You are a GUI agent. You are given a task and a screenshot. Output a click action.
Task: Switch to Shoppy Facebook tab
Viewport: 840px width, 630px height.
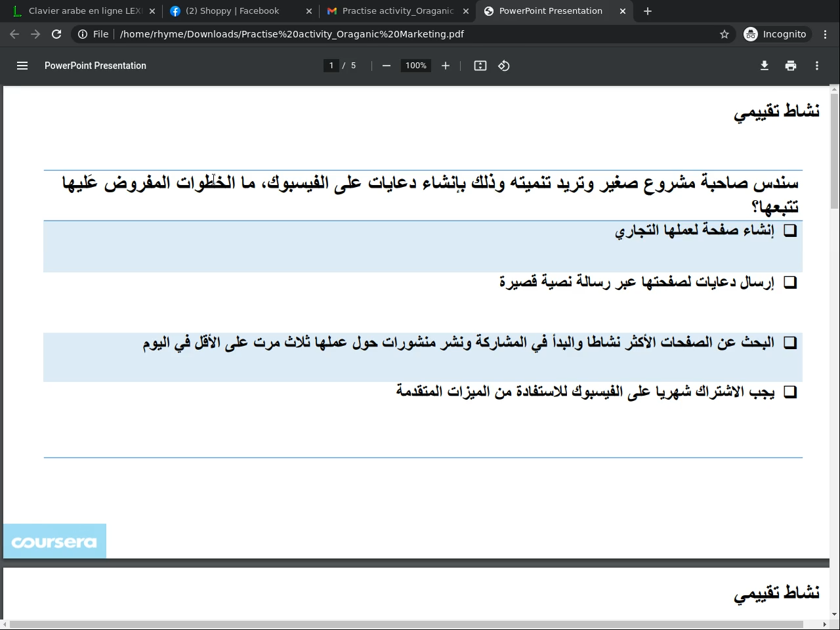coord(240,11)
